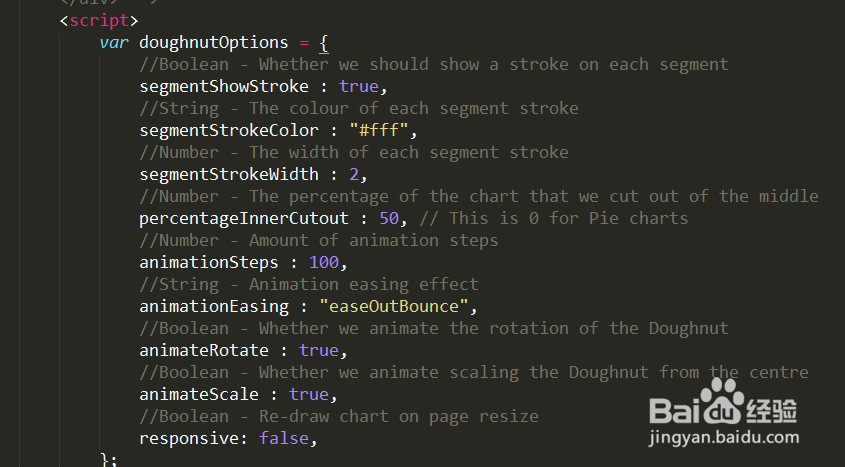
Task: Click the "easeOutBounce" string value
Action: (x=393, y=306)
